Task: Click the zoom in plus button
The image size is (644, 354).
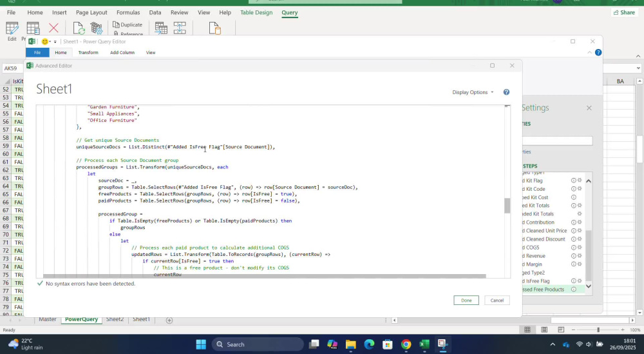Action: (x=623, y=329)
